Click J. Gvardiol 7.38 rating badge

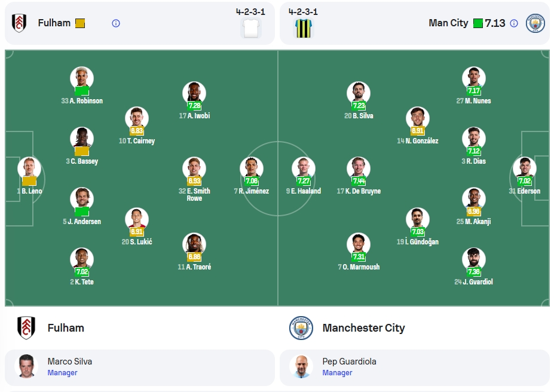[474, 271]
